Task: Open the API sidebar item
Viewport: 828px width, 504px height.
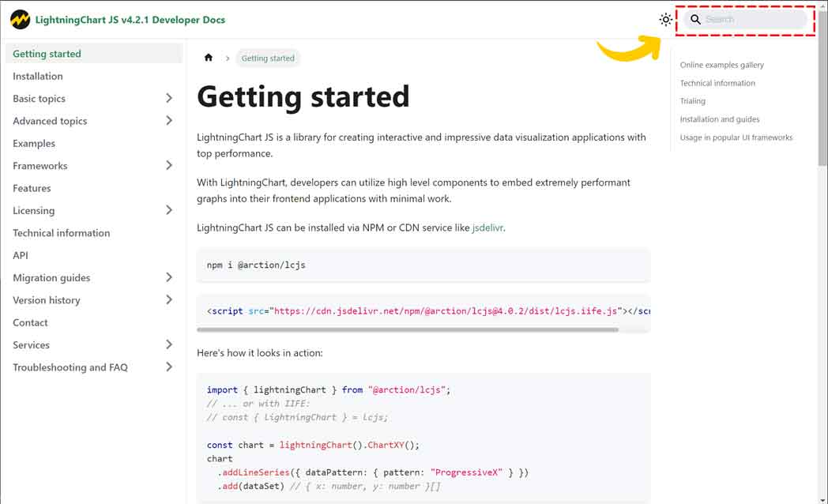Action: pos(21,255)
